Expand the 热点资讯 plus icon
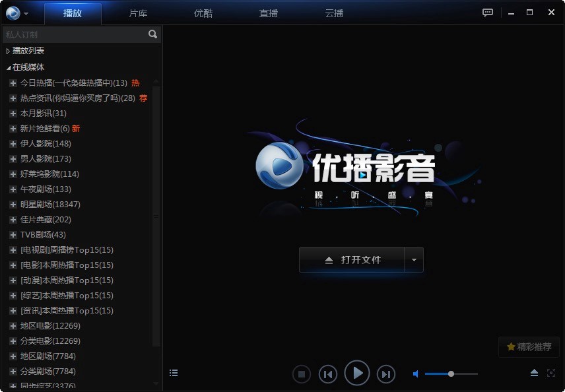 click(13, 98)
